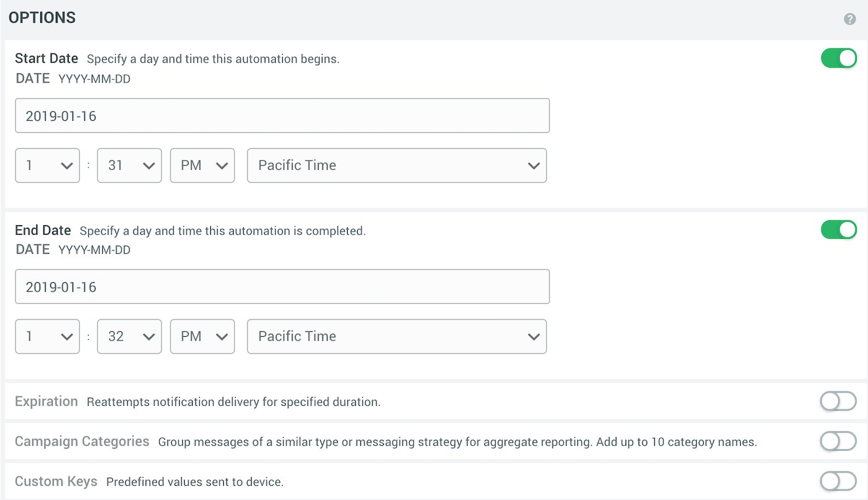Click the Custom Keys label
This screenshot has height=500, width=868.
(x=56, y=481)
